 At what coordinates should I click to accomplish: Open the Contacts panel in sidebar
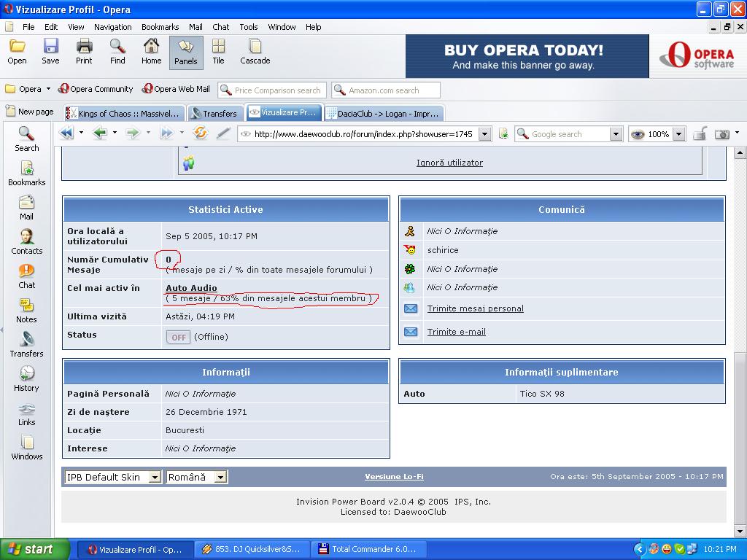click(x=27, y=242)
